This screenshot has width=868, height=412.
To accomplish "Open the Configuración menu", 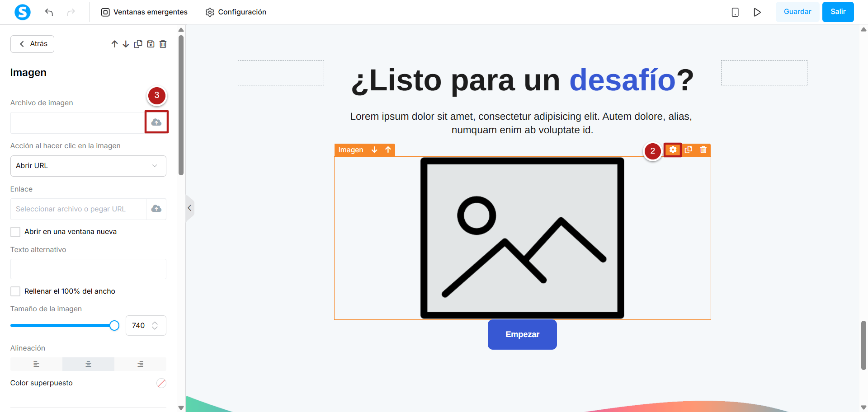I will click(236, 12).
